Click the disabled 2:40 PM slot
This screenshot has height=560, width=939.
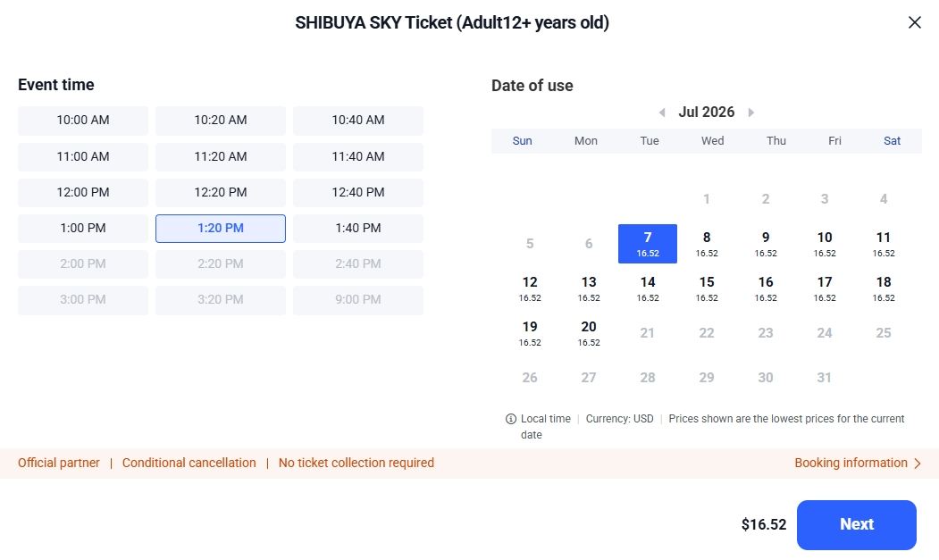pyautogui.click(x=358, y=264)
